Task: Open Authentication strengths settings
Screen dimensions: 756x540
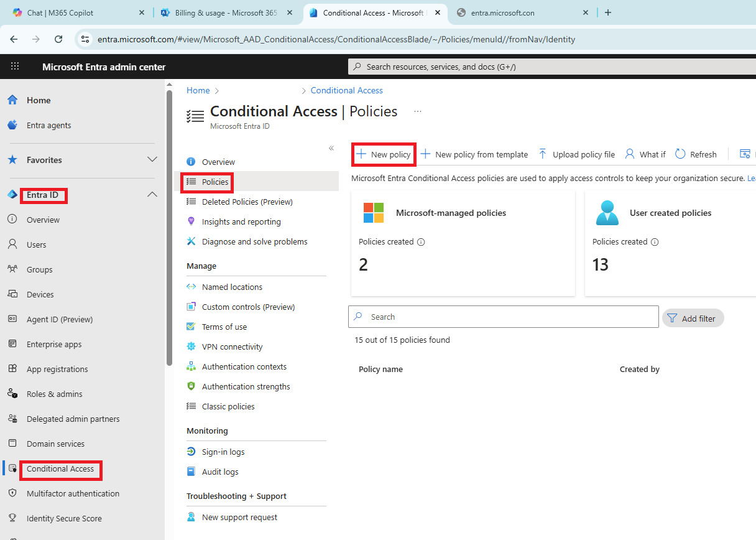Action: (x=246, y=386)
